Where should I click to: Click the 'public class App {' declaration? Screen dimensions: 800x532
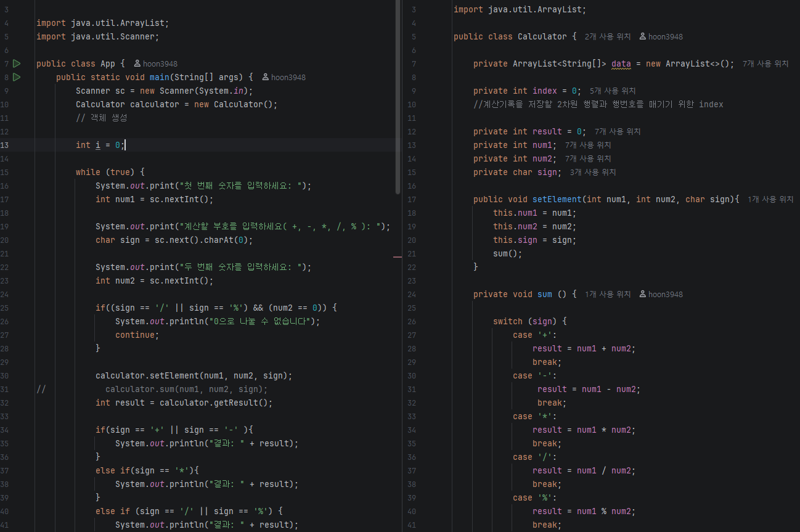[x=81, y=63]
